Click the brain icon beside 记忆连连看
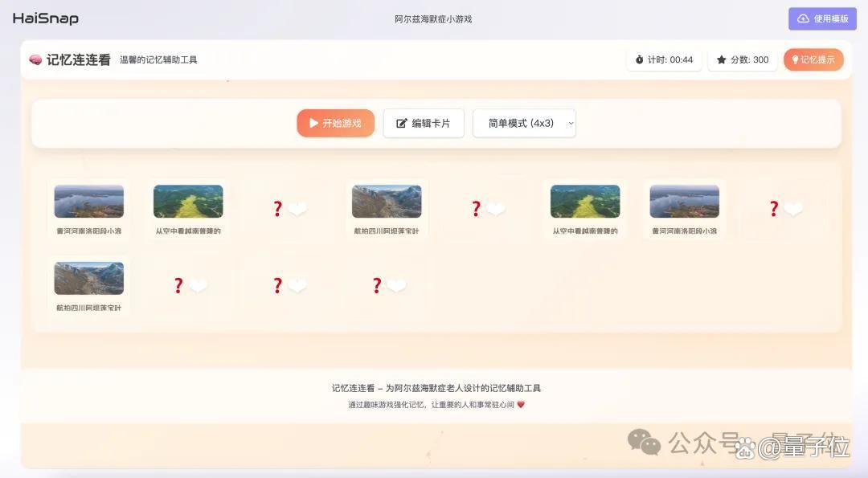The height and width of the screenshot is (478, 868). pyautogui.click(x=35, y=59)
